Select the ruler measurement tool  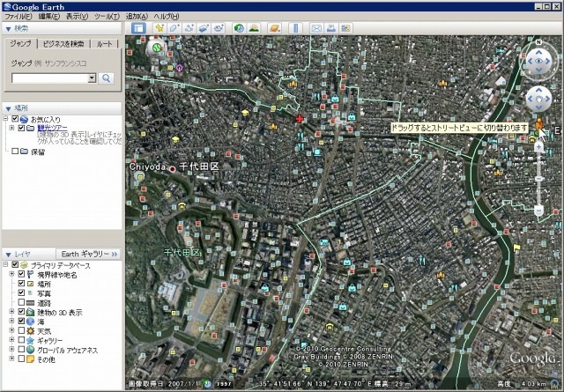pos(296,28)
